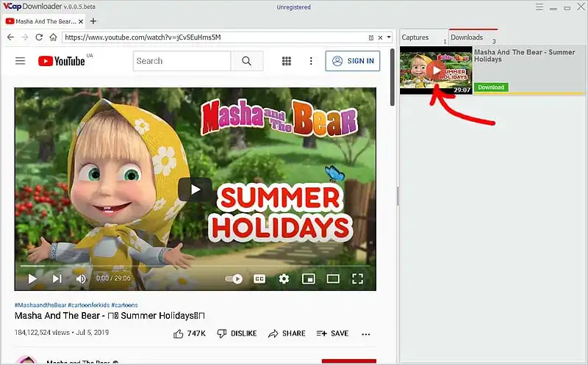Click the 184,122,524 views text

[x=42, y=333]
